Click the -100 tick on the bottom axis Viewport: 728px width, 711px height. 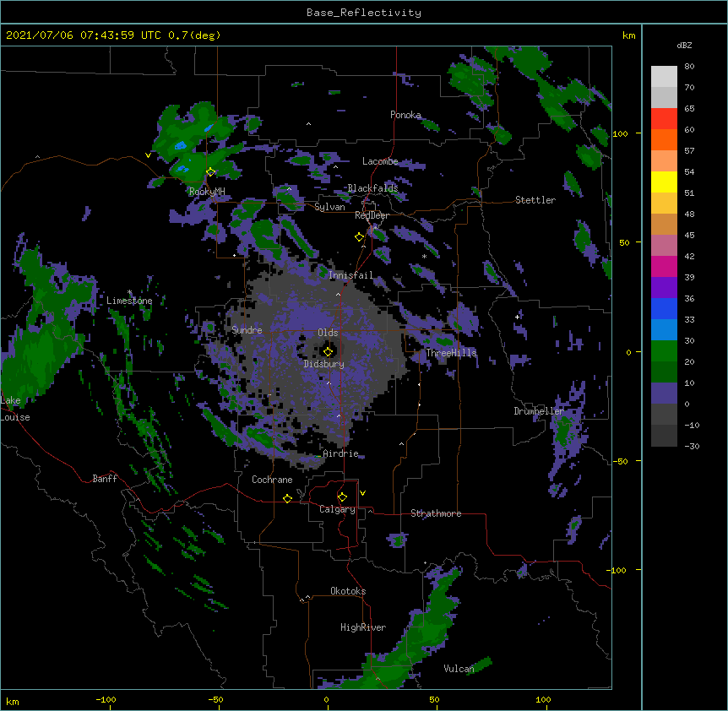click(106, 700)
